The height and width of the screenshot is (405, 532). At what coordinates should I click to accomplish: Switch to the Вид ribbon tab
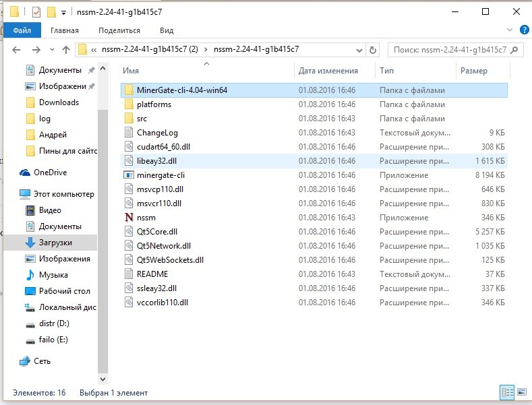point(167,30)
